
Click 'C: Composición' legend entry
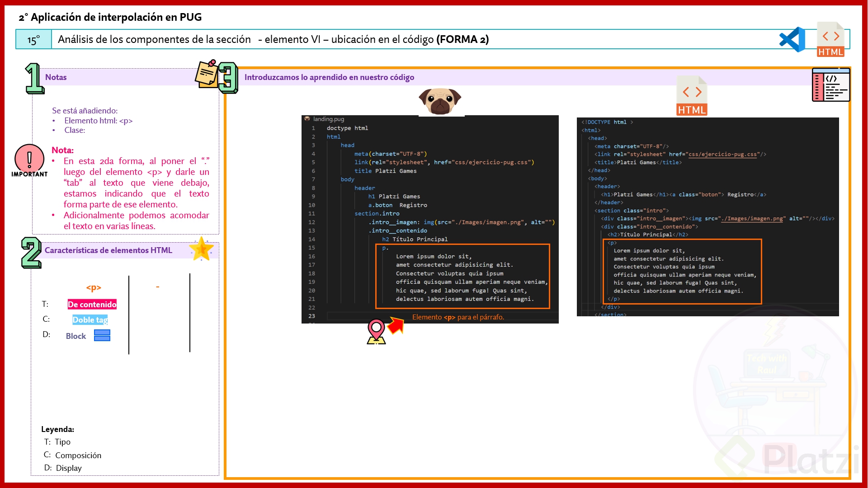(72, 455)
